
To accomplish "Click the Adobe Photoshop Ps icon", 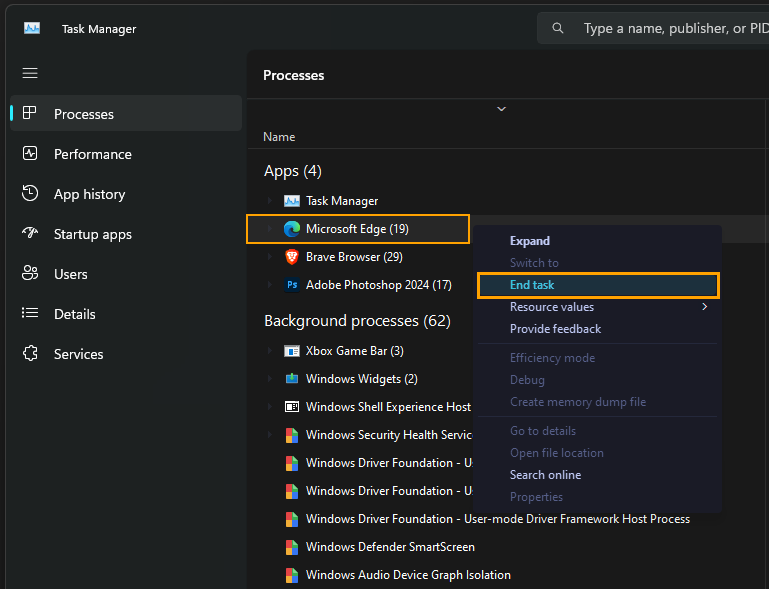I will pos(292,285).
